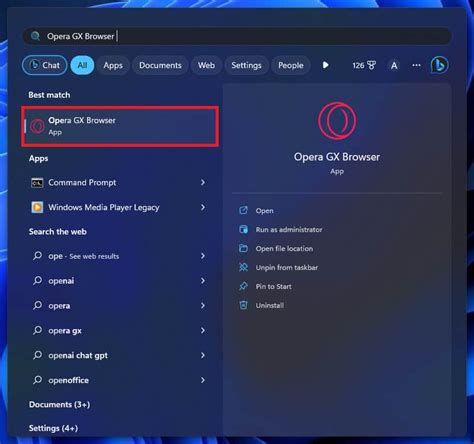Image resolution: width=474 pixels, height=444 pixels.
Task: Open the account avatar labeled A
Action: click(x=394, y=65)
